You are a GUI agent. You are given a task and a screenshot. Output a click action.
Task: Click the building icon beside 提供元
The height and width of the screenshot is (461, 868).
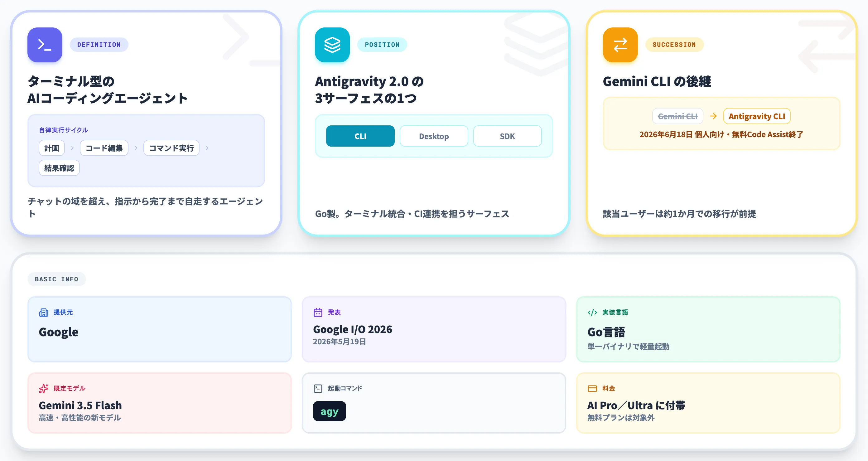click(43, 313)
